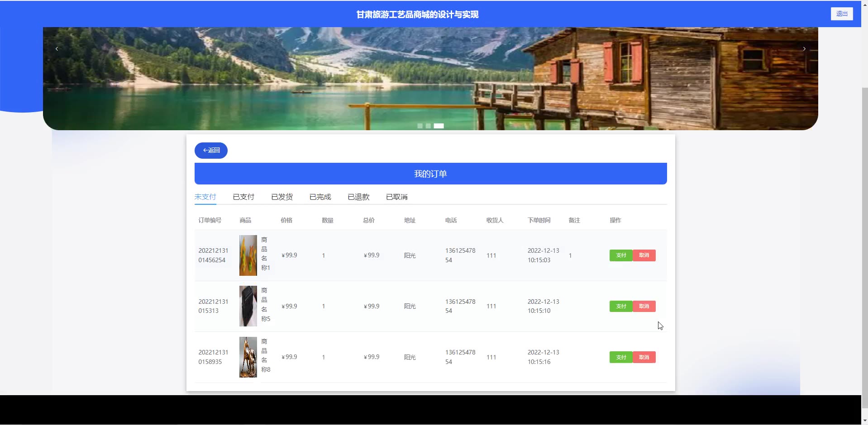Open horse statue thumbnail of 商品名称8
This screenshot has height=425, width=868.
pyautogui.click(x=248, y=357)
